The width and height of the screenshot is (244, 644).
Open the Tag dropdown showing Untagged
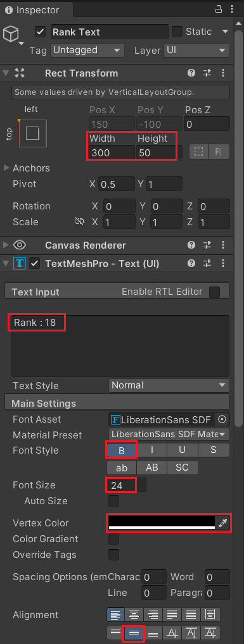tap(87, 51)
